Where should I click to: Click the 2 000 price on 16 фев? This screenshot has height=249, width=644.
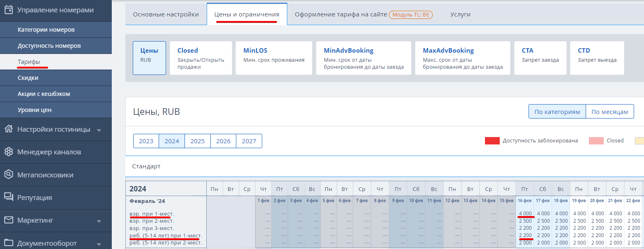click(525, 243)
